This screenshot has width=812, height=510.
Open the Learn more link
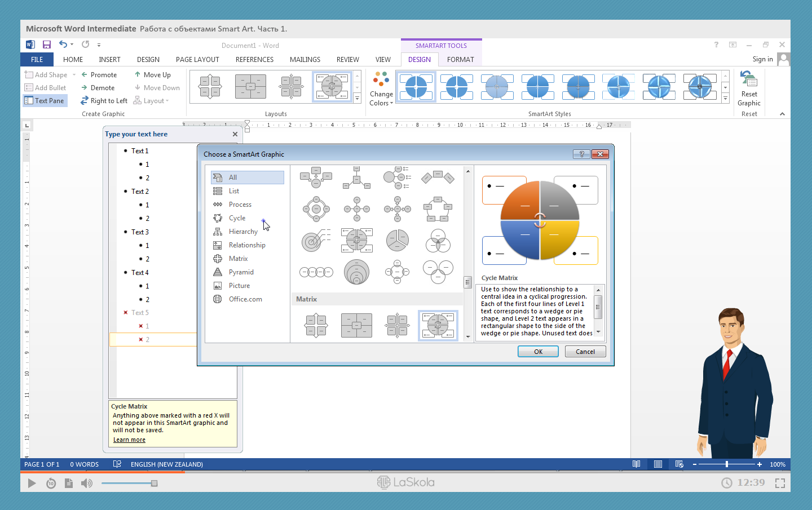pos(129,440)
